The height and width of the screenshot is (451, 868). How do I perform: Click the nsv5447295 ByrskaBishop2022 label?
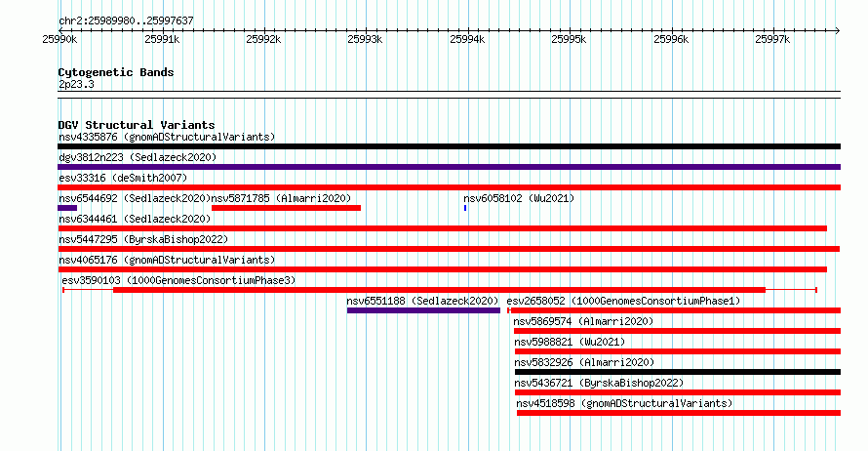pos(143,239)
